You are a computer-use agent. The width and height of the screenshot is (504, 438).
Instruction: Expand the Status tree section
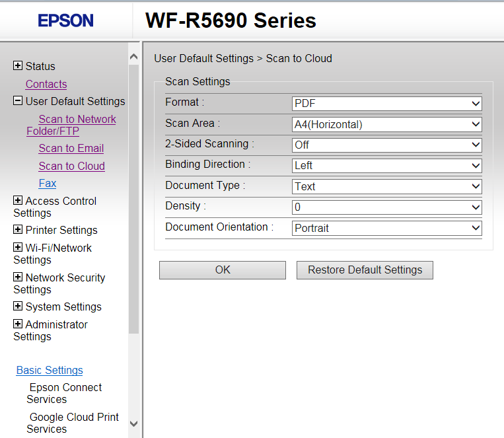[18, 65]
